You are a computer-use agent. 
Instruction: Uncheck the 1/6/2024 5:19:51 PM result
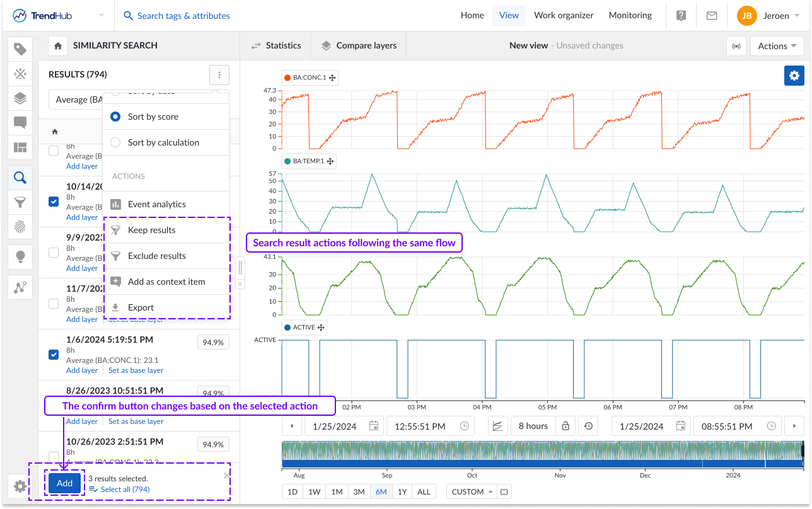tap(54, 355)
